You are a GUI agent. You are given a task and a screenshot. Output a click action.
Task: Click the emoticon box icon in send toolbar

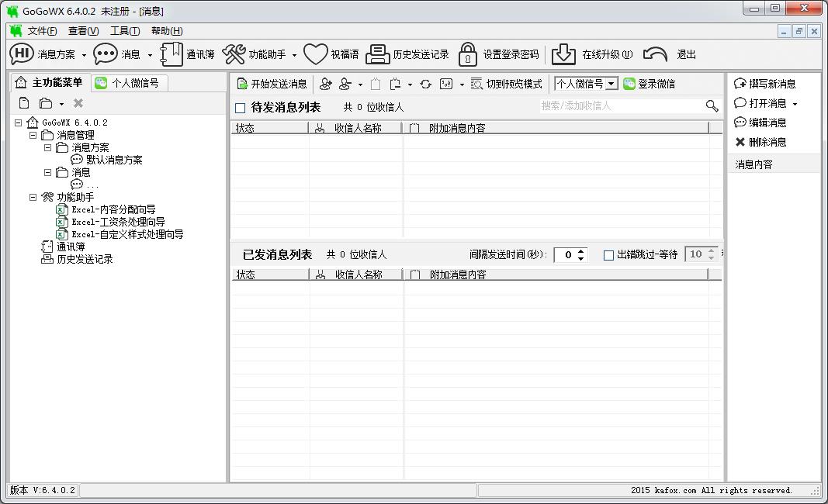(x=446, y=84)
